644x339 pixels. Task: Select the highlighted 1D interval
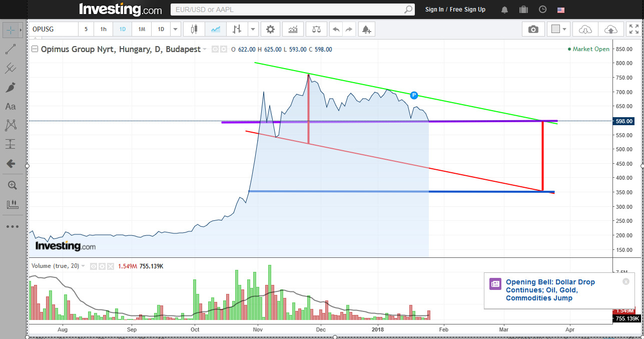click(x=122, y=30)
